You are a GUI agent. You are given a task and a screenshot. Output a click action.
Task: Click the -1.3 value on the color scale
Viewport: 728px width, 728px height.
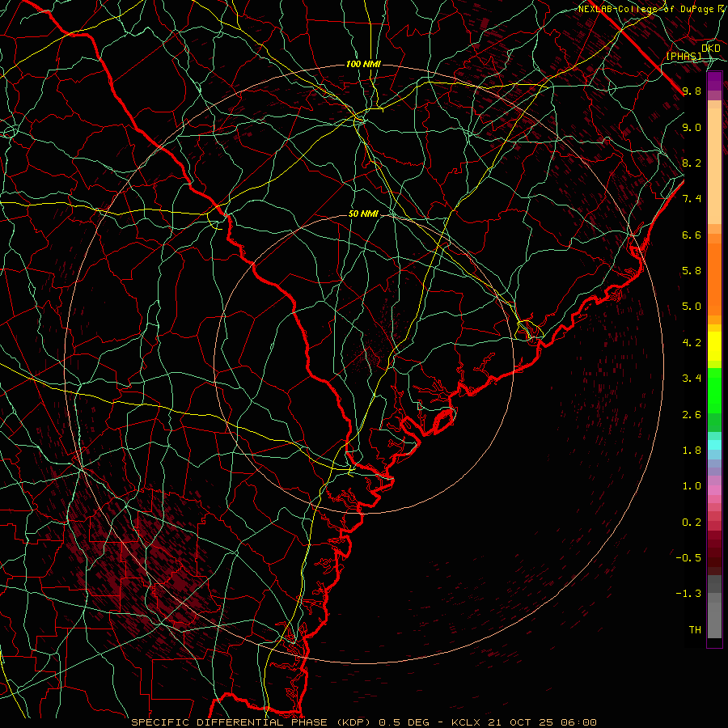(x=688, y=594)
